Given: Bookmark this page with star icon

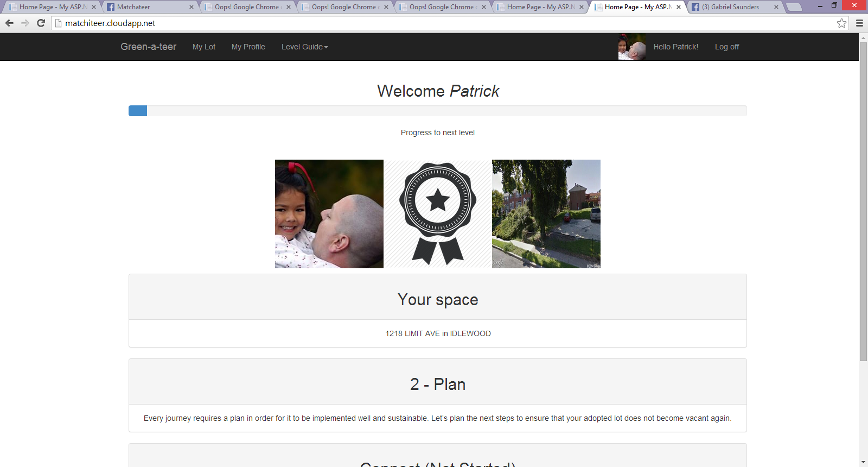Looking at the screenshot, I should coord(841,23).
